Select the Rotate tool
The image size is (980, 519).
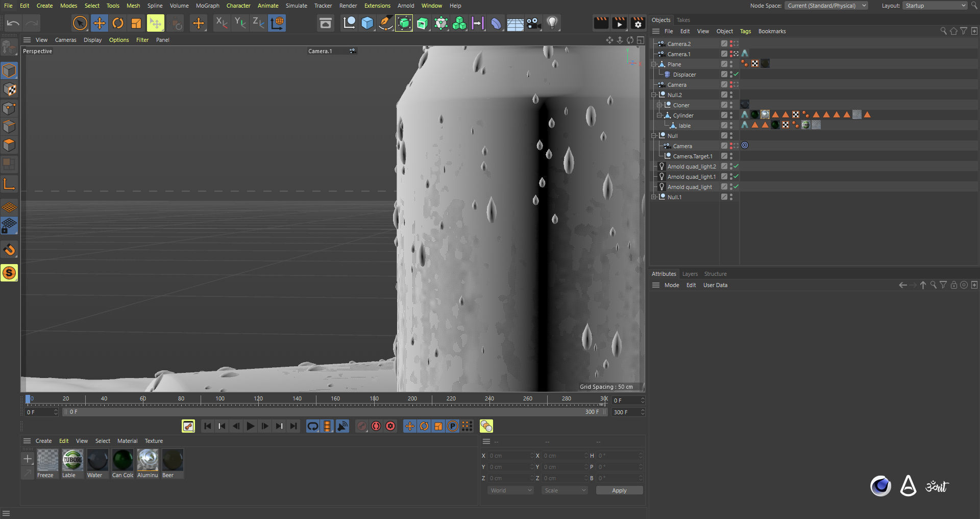coord(118,23)
